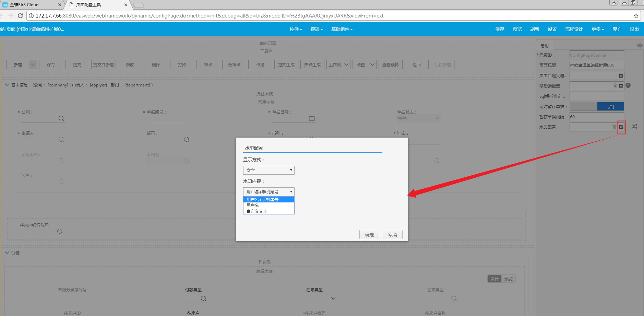Viewport: 644px width, 316px height.
Task: Click search icon in 往来户银行账号 field
Action: coord(60,232)
